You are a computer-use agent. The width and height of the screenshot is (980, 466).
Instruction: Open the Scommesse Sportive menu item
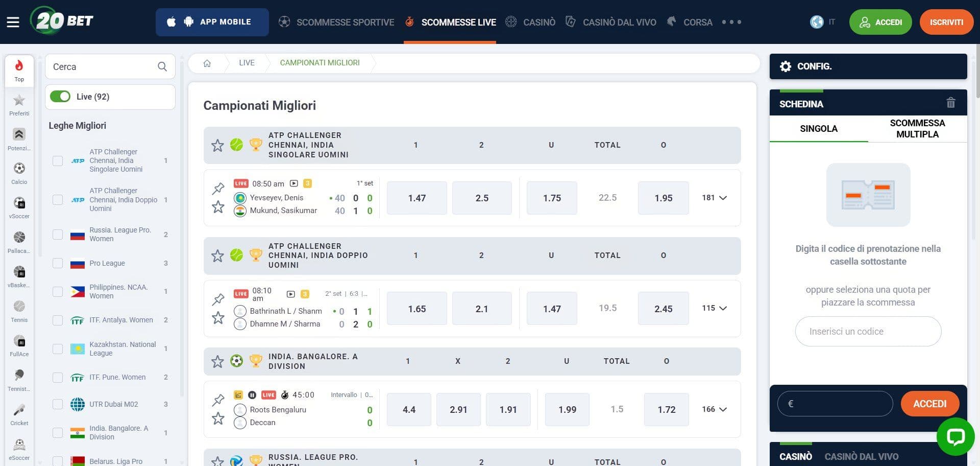click(x=345, y=22)
